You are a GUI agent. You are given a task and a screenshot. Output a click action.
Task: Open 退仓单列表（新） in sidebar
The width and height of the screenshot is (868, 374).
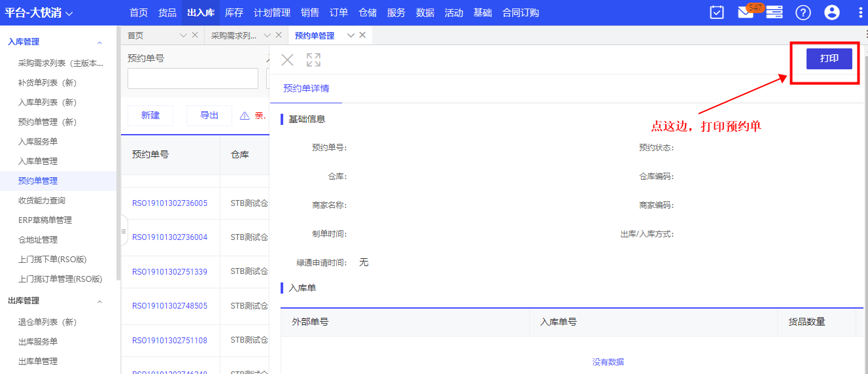click(47, 322)
